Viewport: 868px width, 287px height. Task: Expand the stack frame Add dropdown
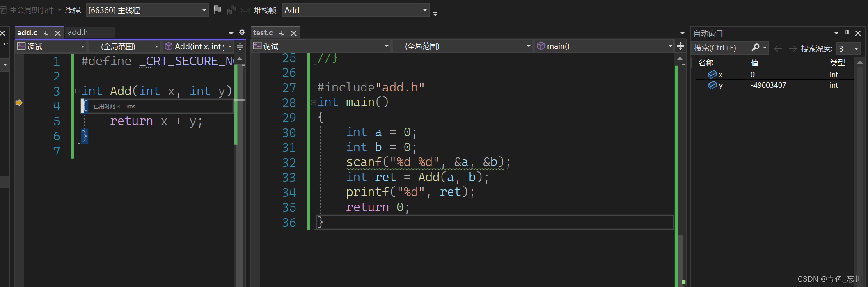[425, 10]
